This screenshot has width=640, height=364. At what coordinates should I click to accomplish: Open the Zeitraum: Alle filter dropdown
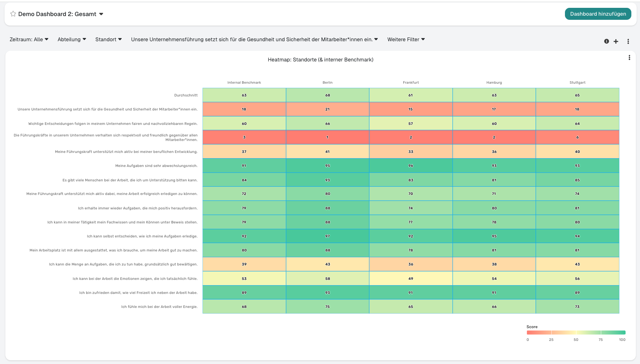tap(29, 40)
